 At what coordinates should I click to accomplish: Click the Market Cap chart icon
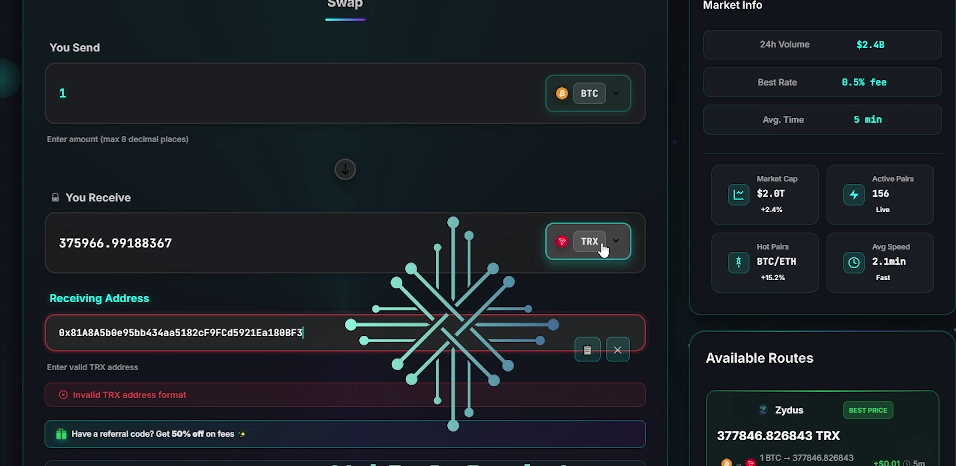(x=738, y=195)
